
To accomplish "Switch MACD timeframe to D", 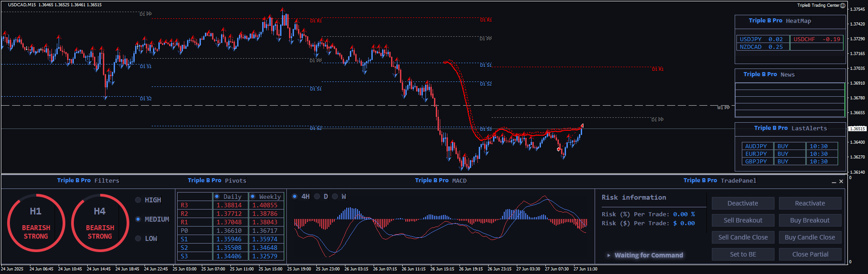I will 317,197.
